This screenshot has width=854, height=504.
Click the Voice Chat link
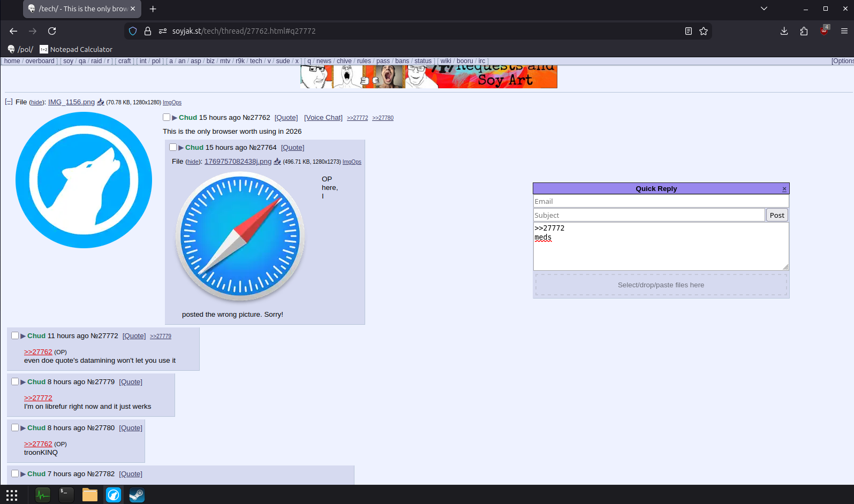point(323,118)
